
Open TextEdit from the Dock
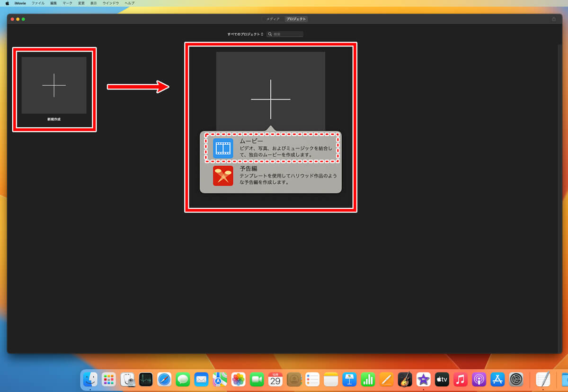pos(543,379)
